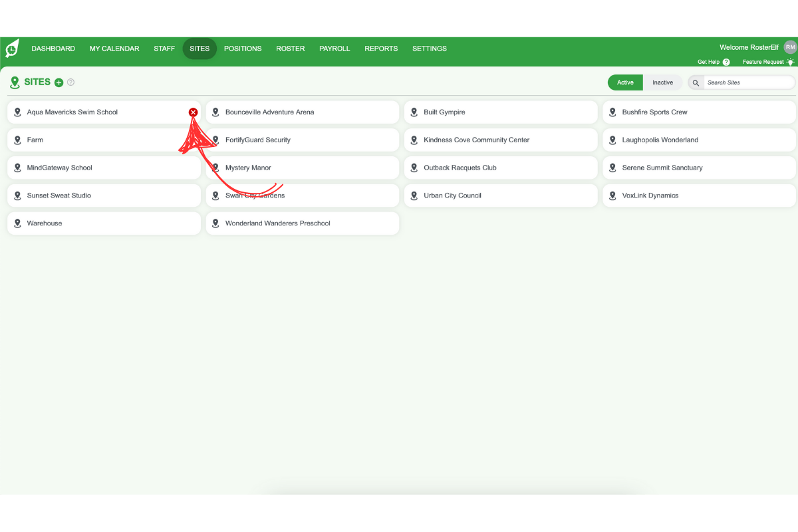Click the RosterElf leaf logo
The width and height of the screenshot is (798, 532).
point(11,49)
